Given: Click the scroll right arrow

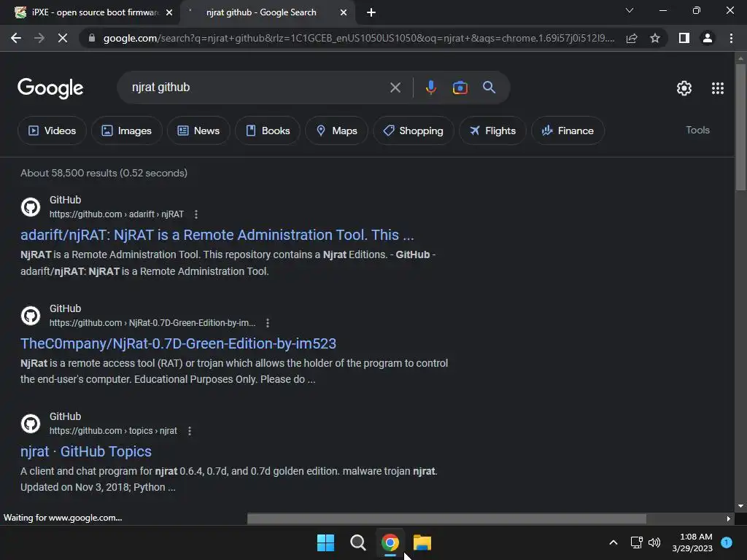Looking at the screenshot, I should point(729,518).
